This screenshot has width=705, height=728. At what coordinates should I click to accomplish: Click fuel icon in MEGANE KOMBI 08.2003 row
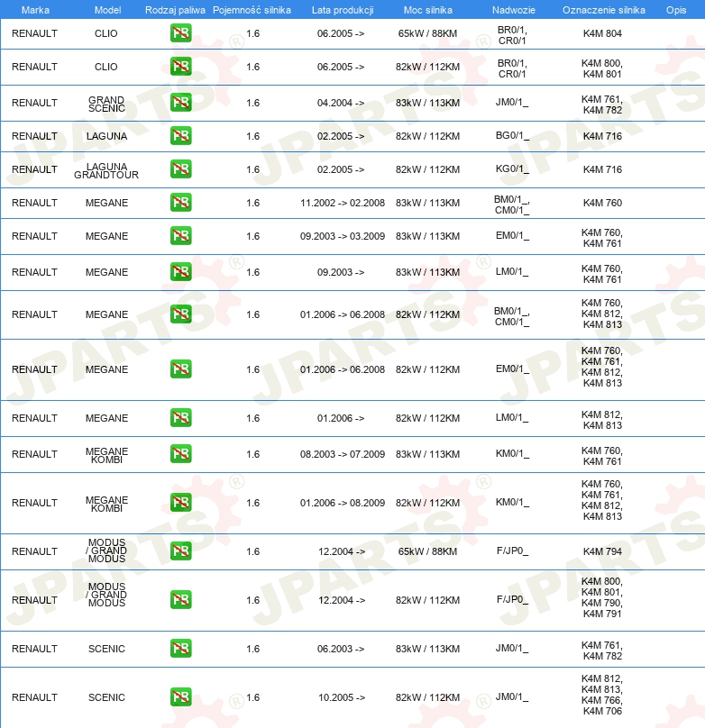(180, 453)
